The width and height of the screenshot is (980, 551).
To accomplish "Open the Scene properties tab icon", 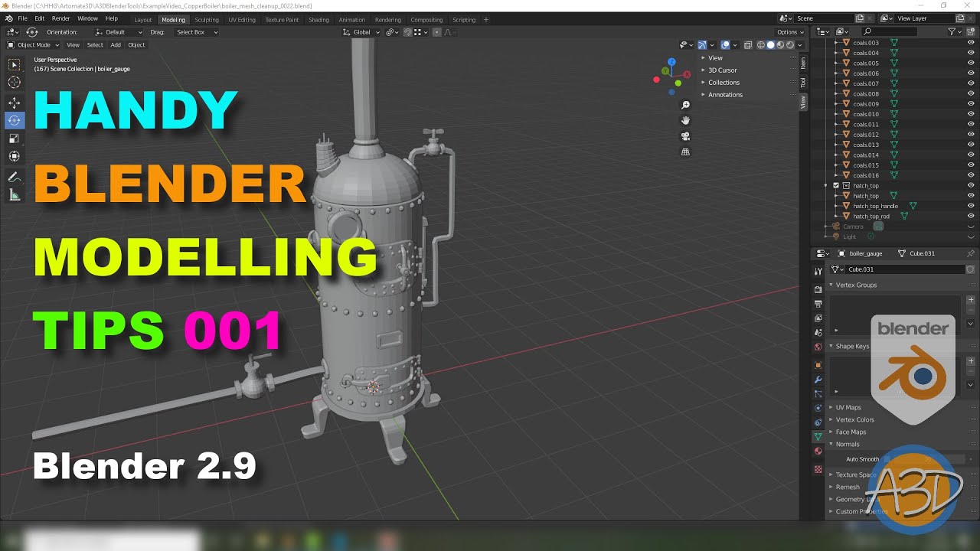I will point(818,332).
